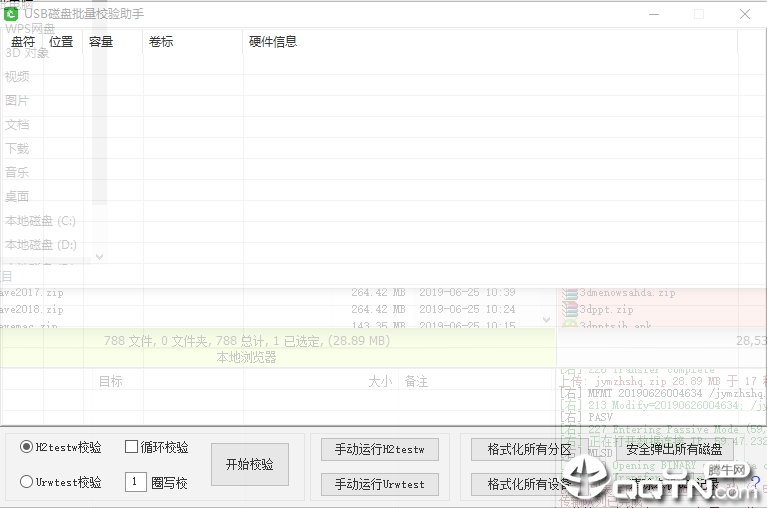Click 本地磁盘 (D:) in the background folder tree
The image size is (767, 508).
pyautogui.click(x=41, y=244)
